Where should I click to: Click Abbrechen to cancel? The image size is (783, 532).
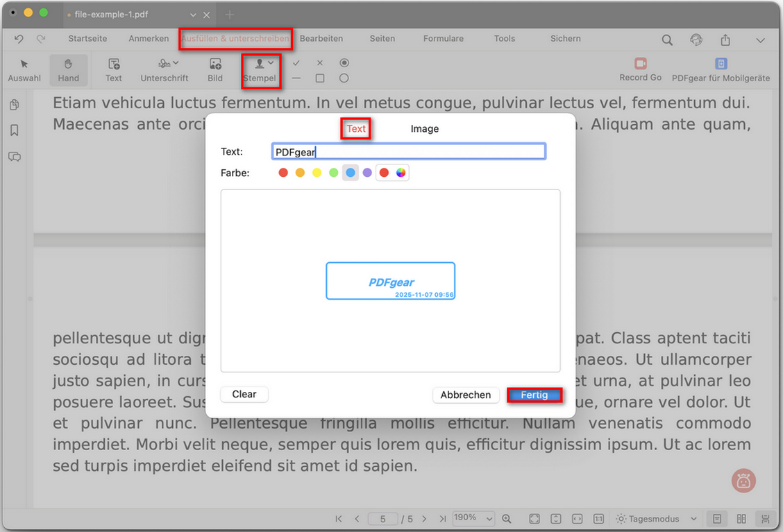click(465, 395)
